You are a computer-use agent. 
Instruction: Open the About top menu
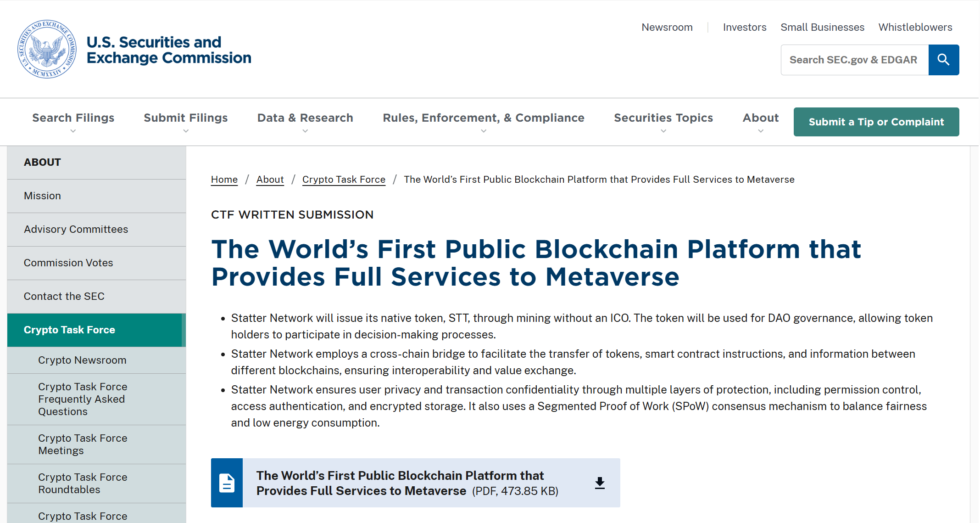pos(761,118)
